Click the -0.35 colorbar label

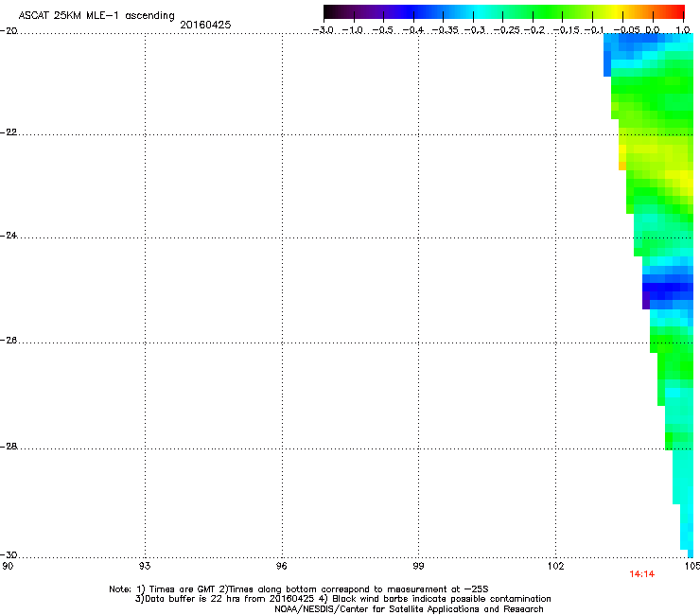click(x=445, y=30)
